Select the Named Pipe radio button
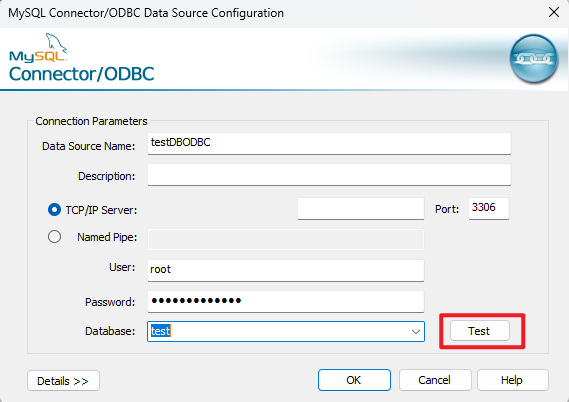This screenshot has width=569, height=402. (54, 237)
